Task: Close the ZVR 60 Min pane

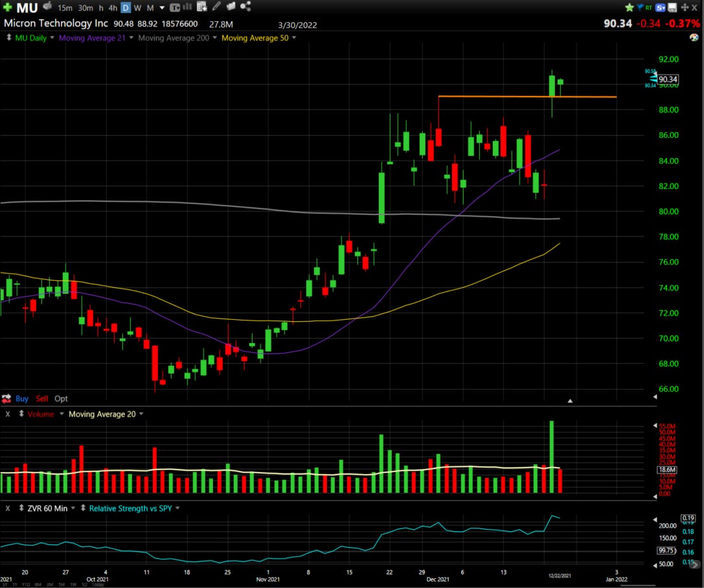Action: 8,508
